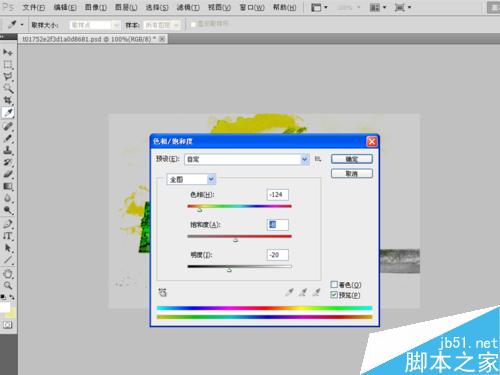Open the 图像(I) menu
This screenshot has height=375, width=500.
point(96,7)
